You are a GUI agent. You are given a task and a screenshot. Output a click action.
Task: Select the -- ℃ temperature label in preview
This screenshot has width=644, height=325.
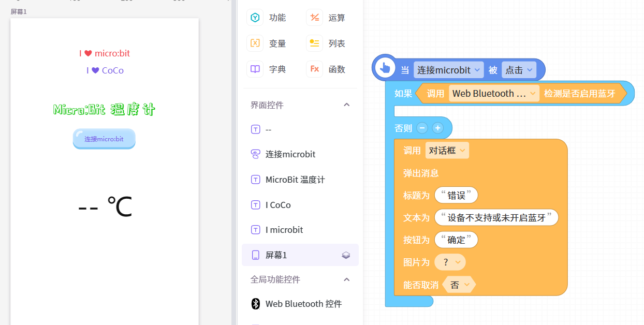[x=105, y=207]
